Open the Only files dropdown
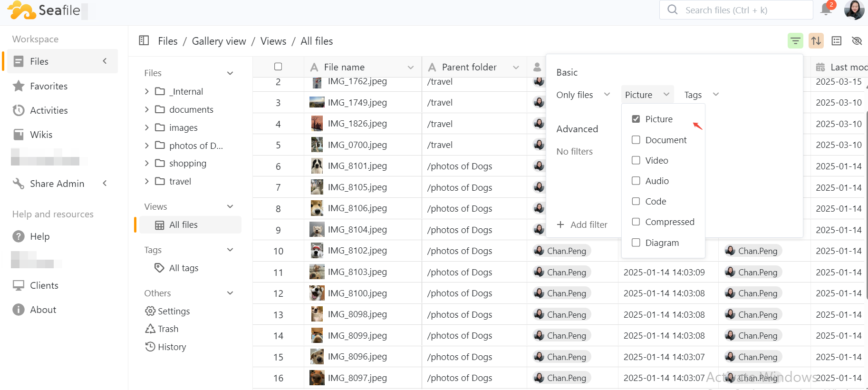 pyautogui.click(x=583, y=95)
